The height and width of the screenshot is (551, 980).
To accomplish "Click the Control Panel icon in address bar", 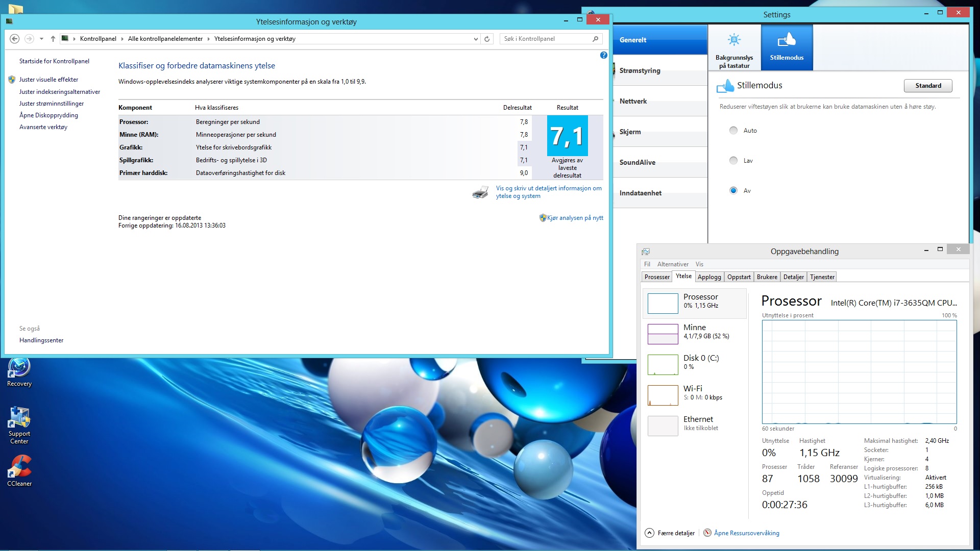I will pyautogui.click(x=65, y=38).
